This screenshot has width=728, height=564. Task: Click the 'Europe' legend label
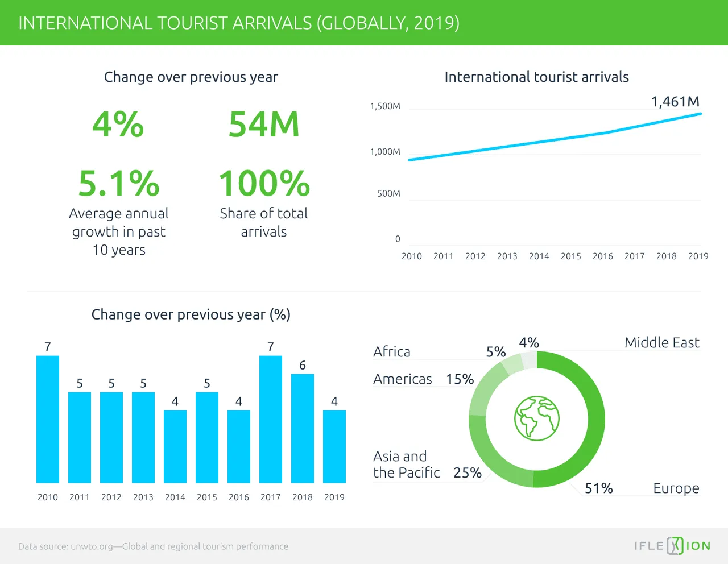676,488
